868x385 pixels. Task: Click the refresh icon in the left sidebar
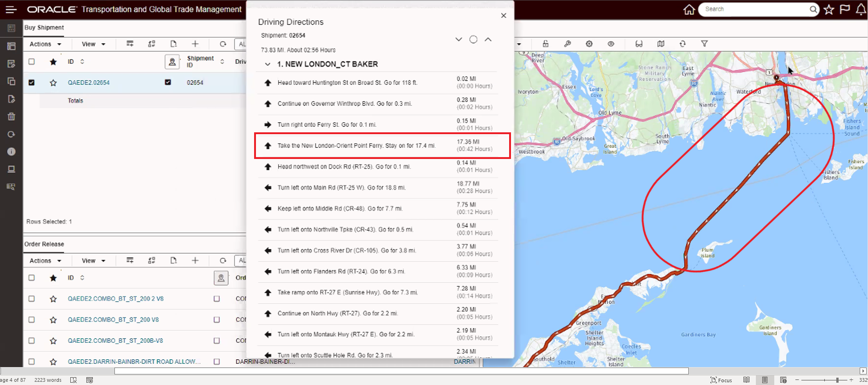tap(11, 134)
